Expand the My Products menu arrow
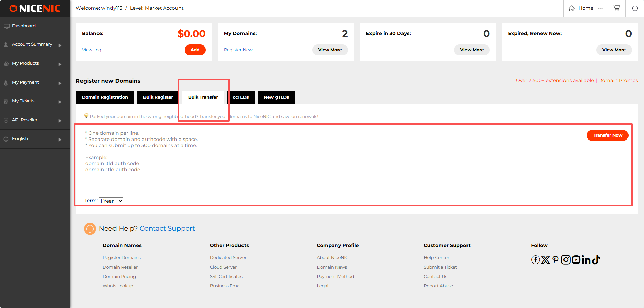Viewport: 644px width, 308px height. pyautogui.click(x=60, y=64)
